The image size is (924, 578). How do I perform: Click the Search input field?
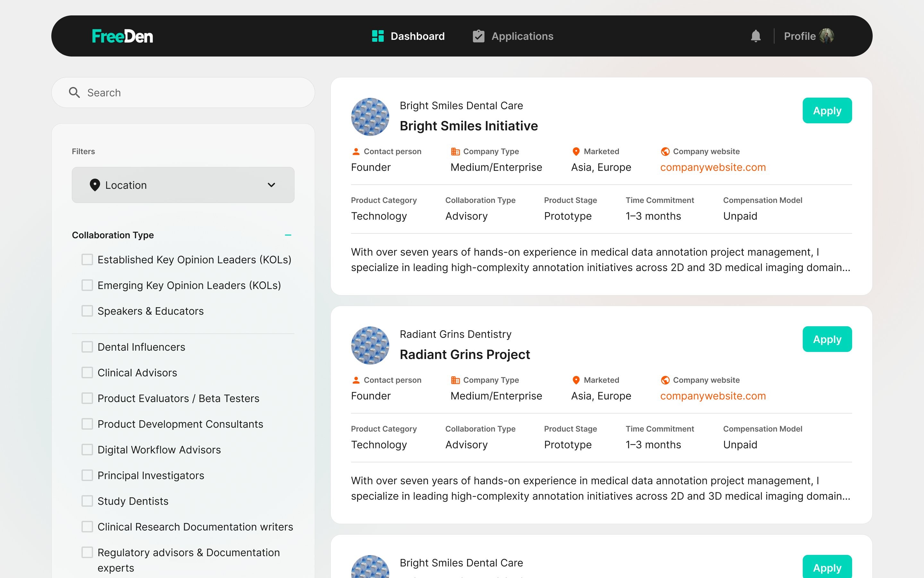(x=183, y=92)
